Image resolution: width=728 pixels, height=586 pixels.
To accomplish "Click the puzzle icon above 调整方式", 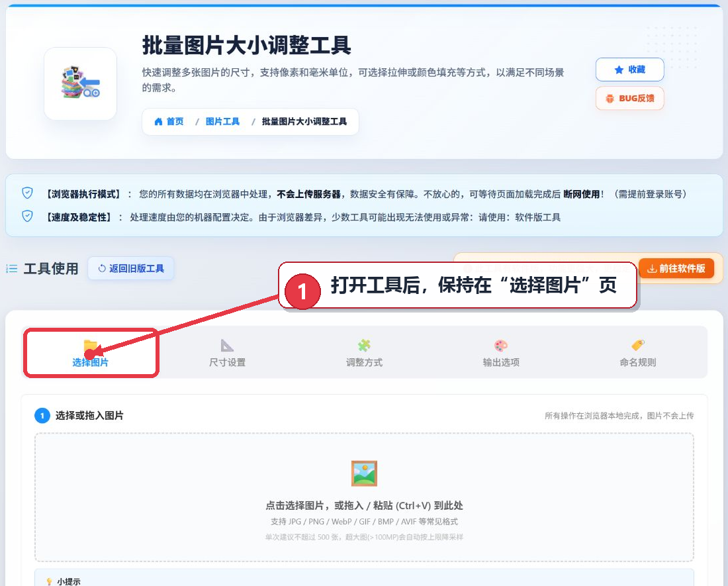I will [364, 346].
